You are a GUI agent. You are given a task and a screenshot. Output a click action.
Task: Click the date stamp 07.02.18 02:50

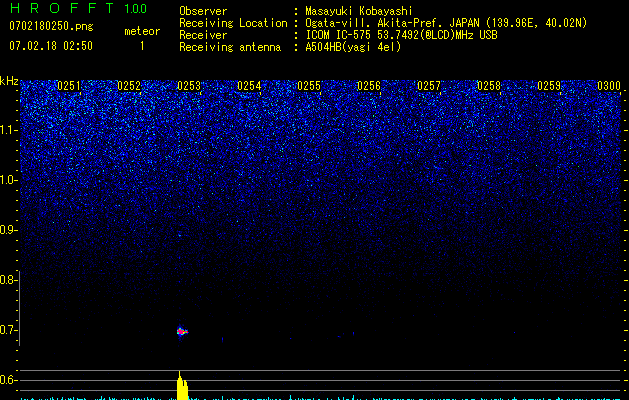click(51, 46)
